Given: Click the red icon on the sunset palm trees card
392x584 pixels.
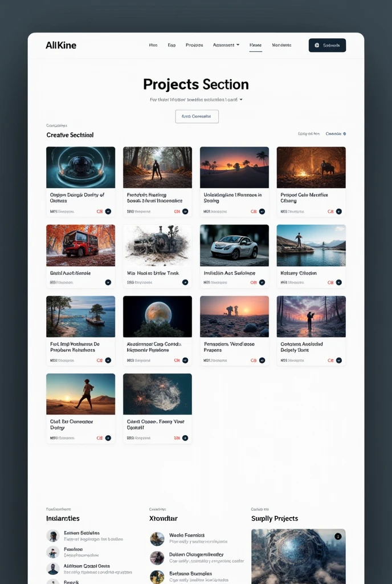Looking at the screenshot, I should 254,211.
